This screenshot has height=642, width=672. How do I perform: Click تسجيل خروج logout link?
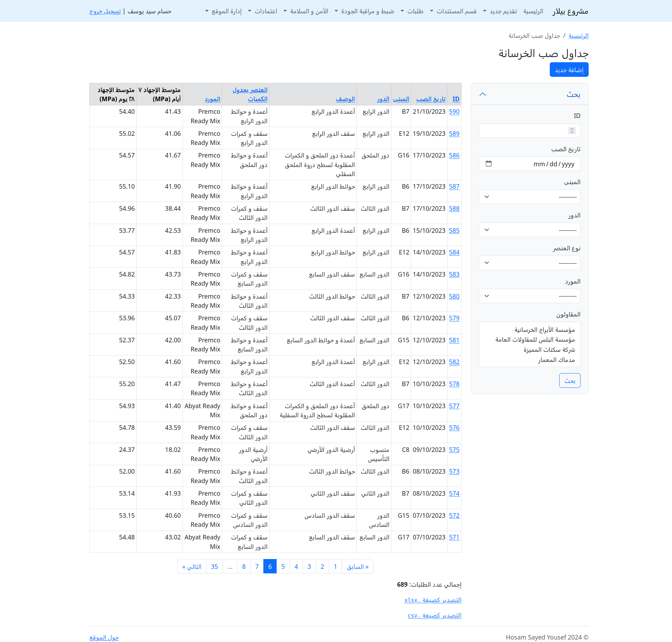click(105, 11)
